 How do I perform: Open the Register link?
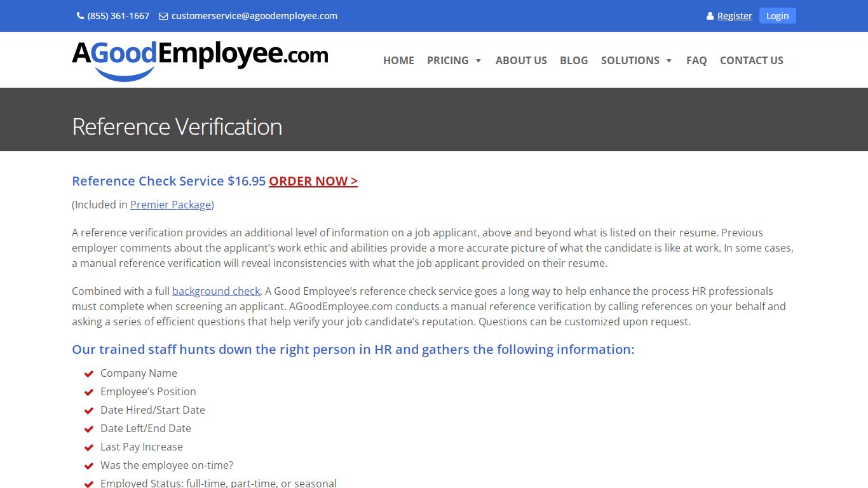[x=735, y=16]
